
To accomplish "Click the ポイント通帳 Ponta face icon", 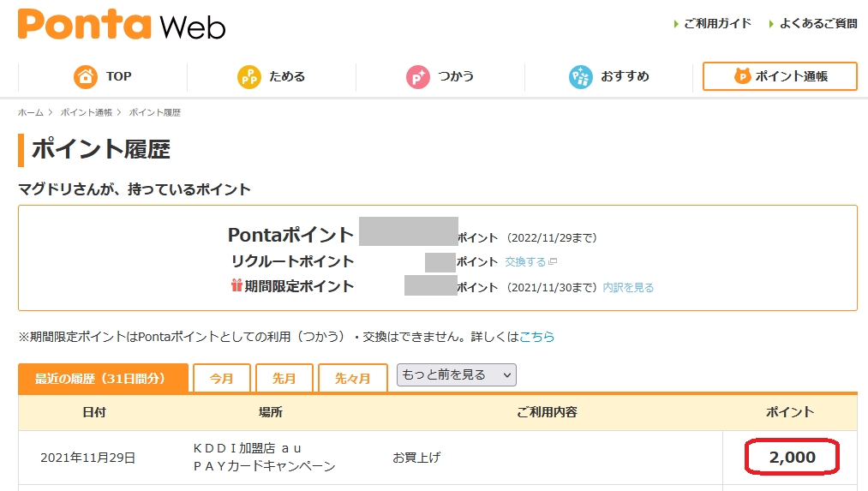I will pos(742,76).
